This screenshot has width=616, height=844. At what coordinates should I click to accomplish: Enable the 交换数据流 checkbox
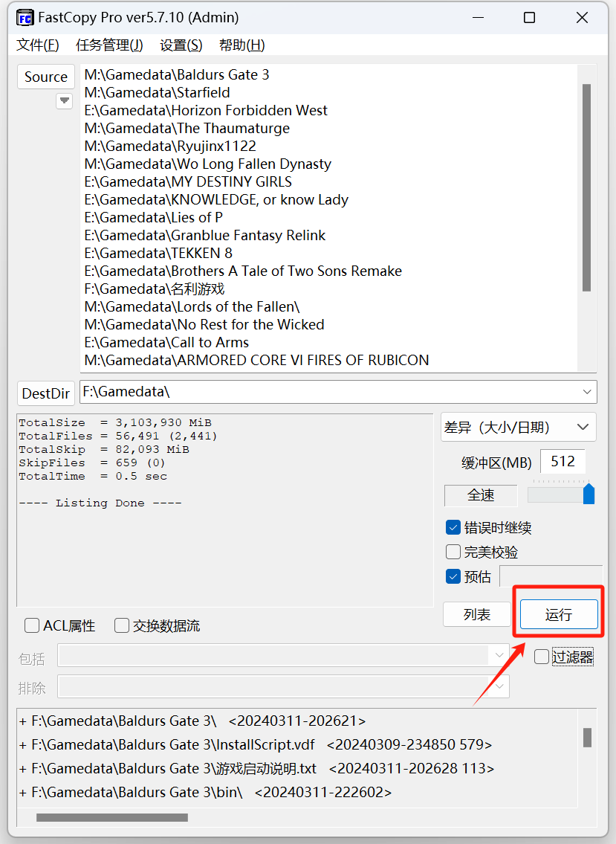pos(122,625)
